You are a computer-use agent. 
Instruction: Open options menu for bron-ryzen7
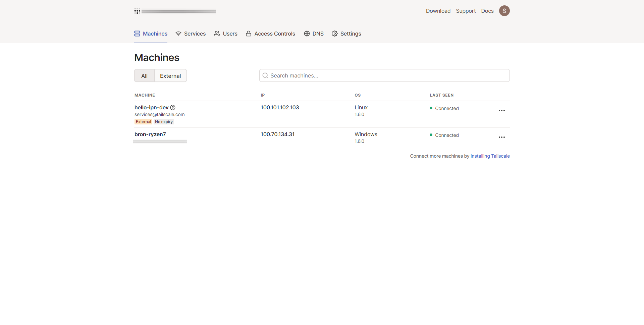(x=501, y=137)
